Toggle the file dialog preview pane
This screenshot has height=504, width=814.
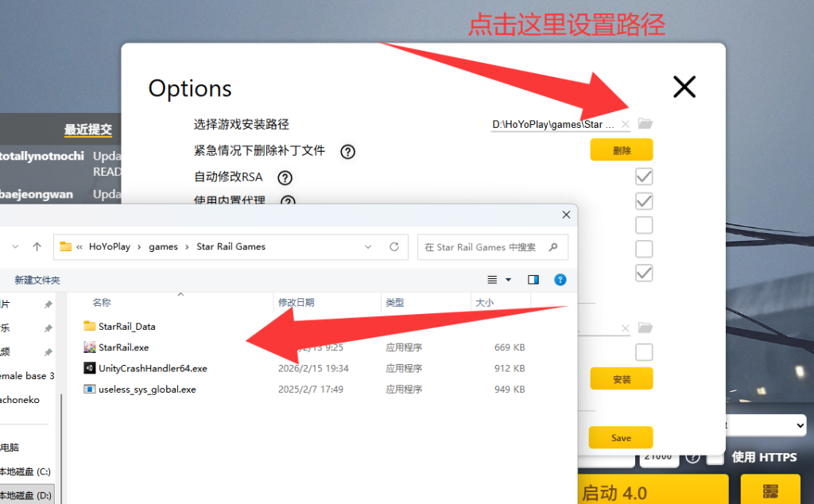click(x=533, y=280)
